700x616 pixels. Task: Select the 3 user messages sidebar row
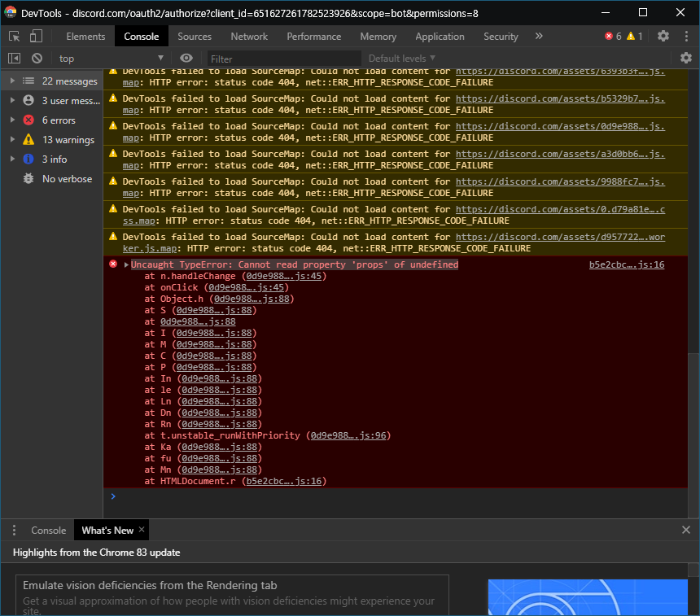52,100
